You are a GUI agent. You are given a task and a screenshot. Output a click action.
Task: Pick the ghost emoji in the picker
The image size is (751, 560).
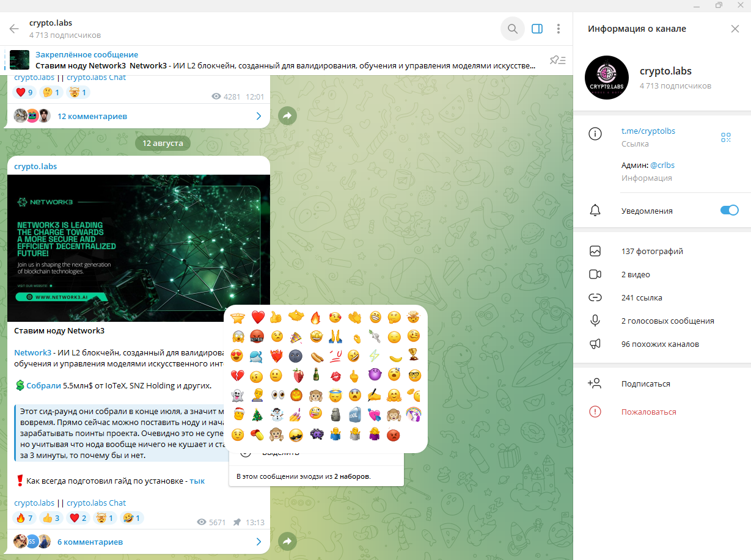tap(238, 395)
